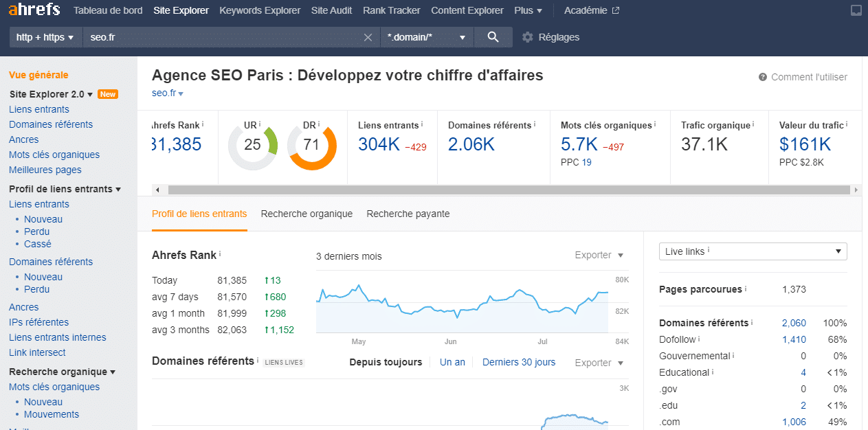Open Meilleures pages in the sidebar

[x=45, y=170]
